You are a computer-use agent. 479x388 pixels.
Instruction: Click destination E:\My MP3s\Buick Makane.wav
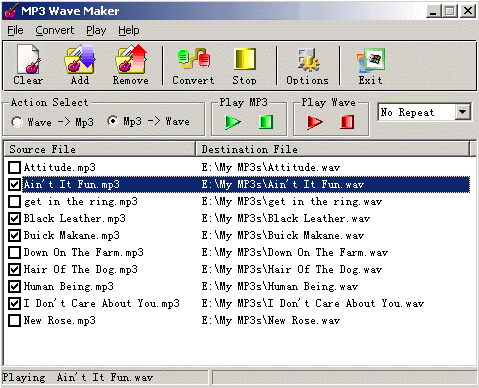click(283, 235)
